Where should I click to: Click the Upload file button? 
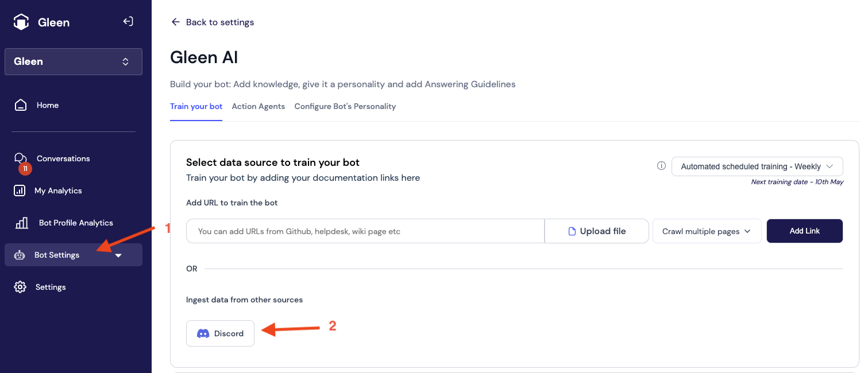coord(596,231)
